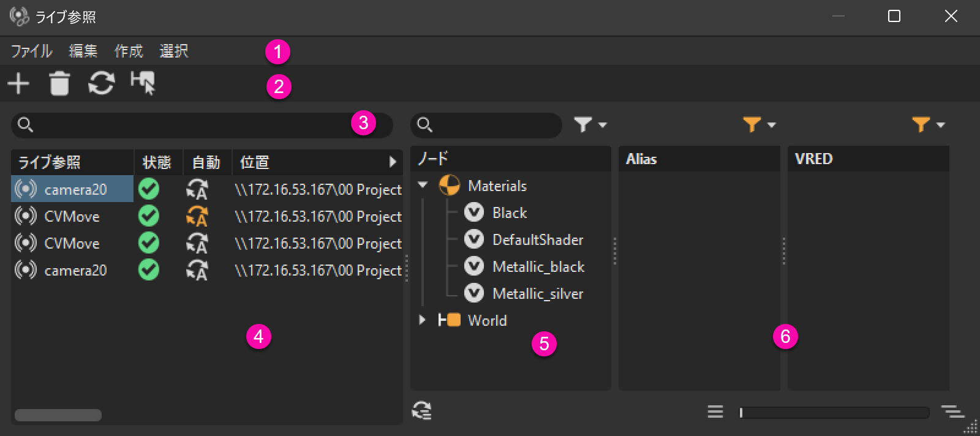Open the 作成 menu
The height and width of the screenshot is (436, 980).
(x=129, y=51)
